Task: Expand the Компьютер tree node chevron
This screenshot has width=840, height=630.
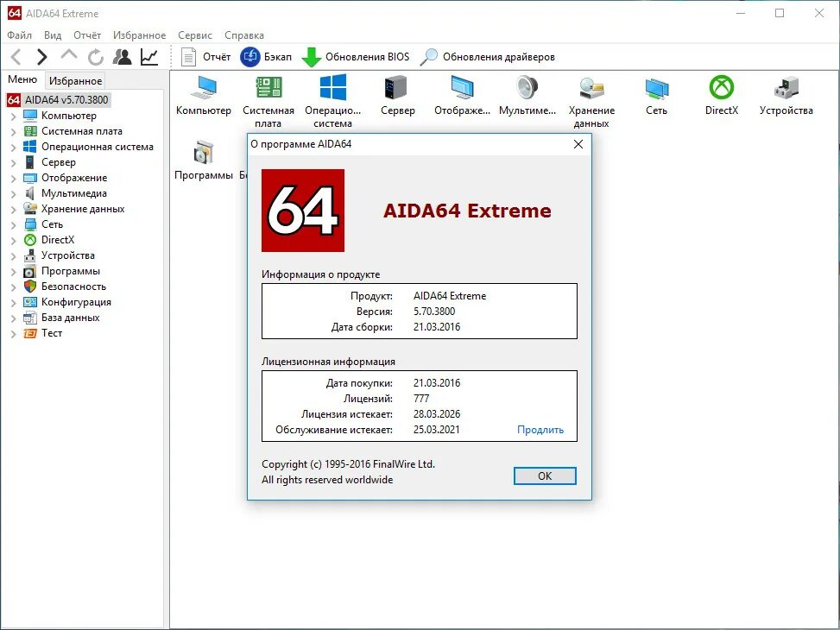Action: pos(14,117)
